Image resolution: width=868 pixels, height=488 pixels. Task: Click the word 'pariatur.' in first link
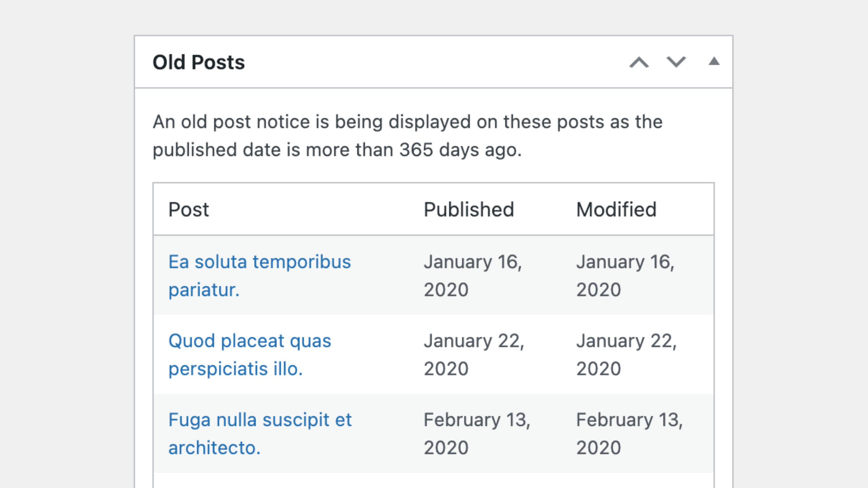click(x=204, y=290)
